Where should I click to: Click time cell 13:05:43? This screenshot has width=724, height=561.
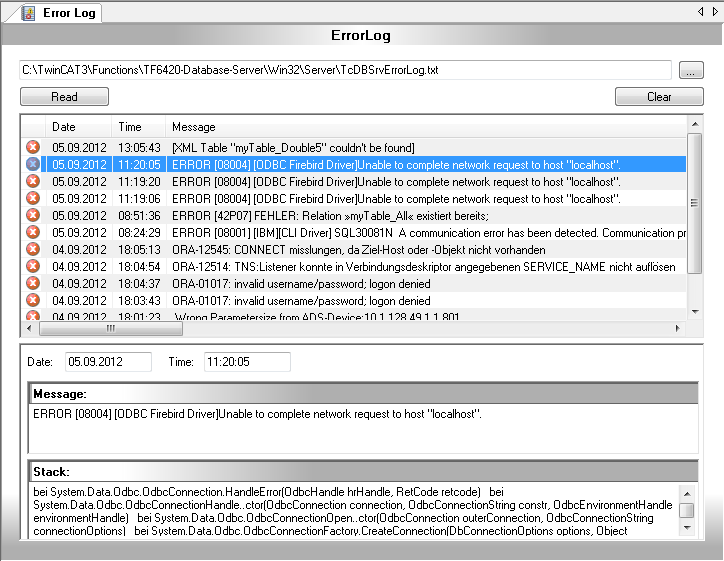coord(139,148)
